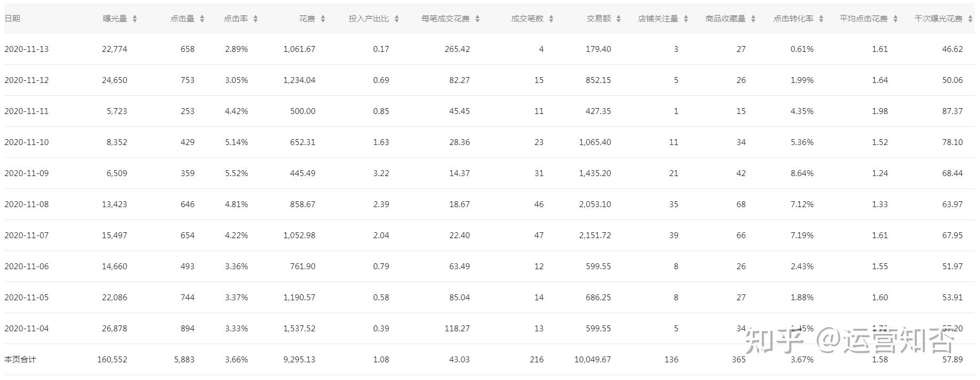Click the spend value 761.90
The height and width of the screenshot is (380, 980).
[303, 267]
